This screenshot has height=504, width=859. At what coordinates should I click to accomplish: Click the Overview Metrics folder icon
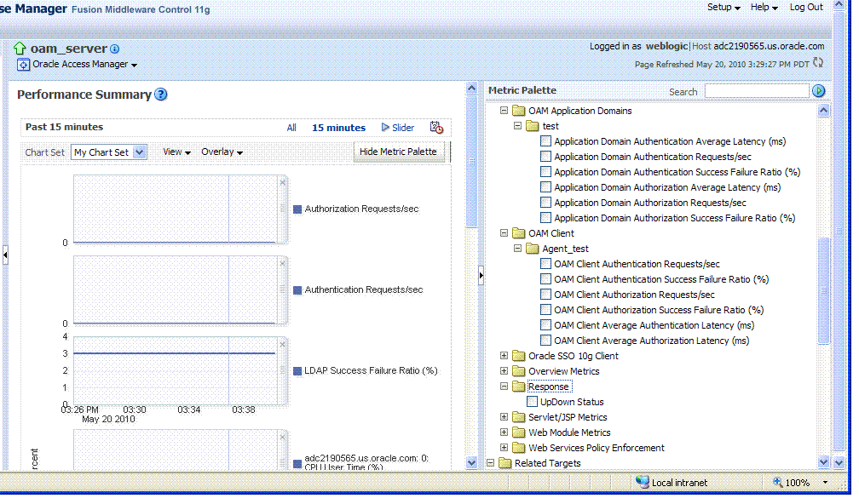(518, 371)
